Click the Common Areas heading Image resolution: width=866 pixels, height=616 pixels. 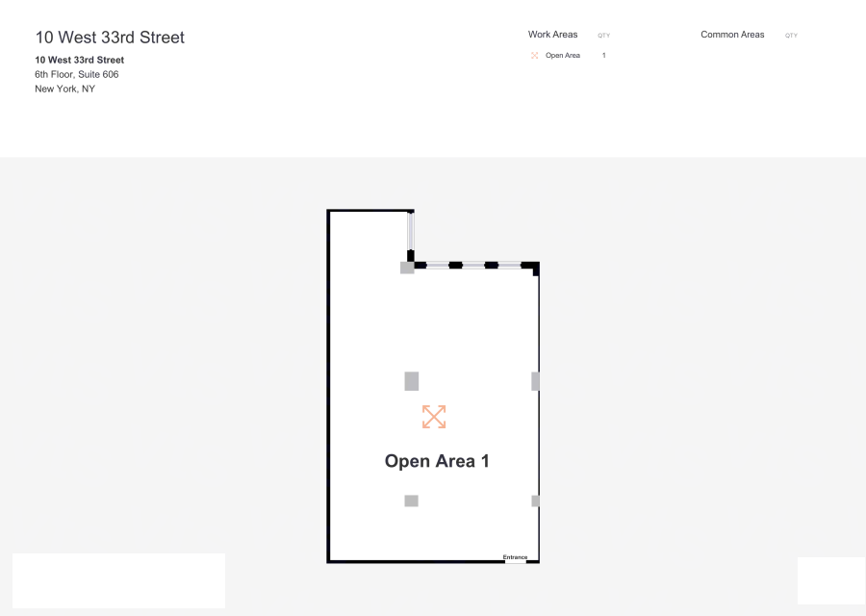(x=732, y=35)
